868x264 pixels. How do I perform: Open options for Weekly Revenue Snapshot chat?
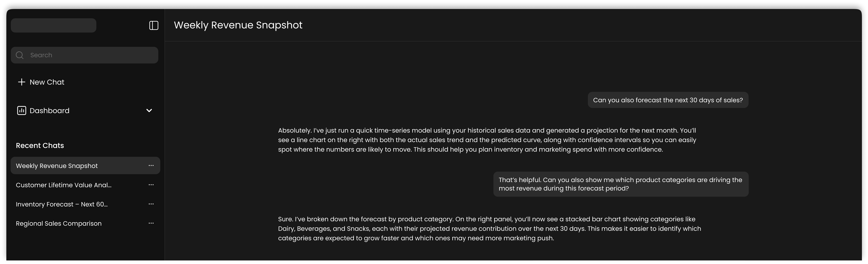151,166
